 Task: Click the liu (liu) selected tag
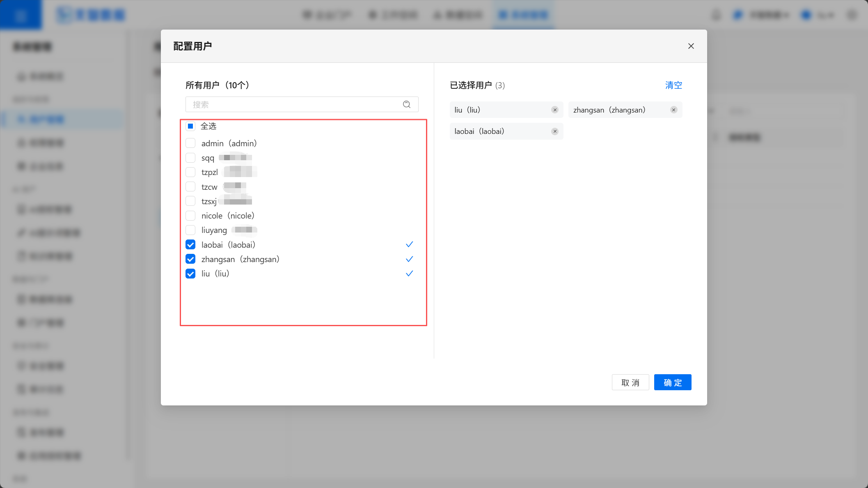pos(506,110)
